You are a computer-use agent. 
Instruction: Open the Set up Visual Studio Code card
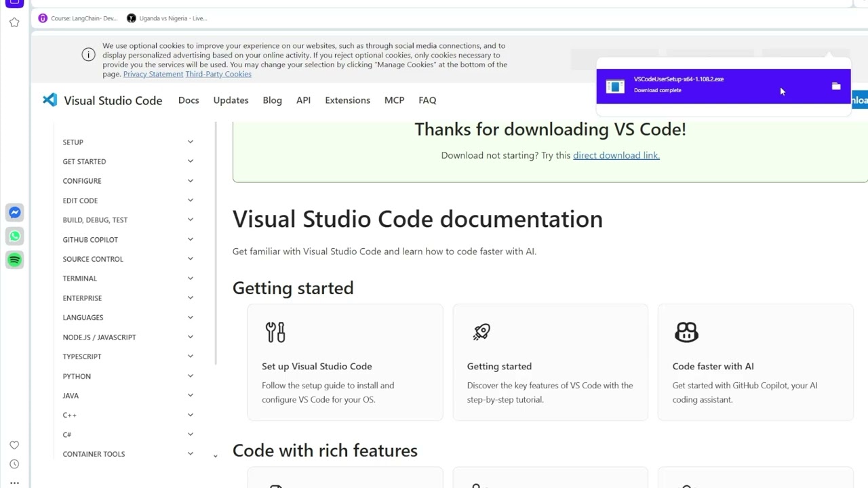[345, 362]
